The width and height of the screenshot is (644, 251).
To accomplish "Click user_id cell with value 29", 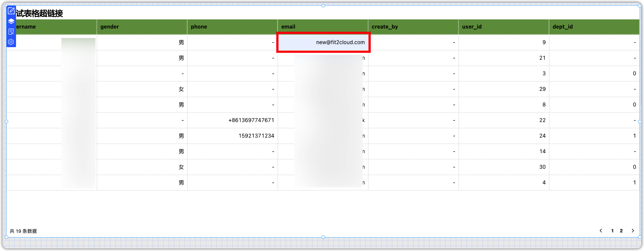I will (504, 89).
